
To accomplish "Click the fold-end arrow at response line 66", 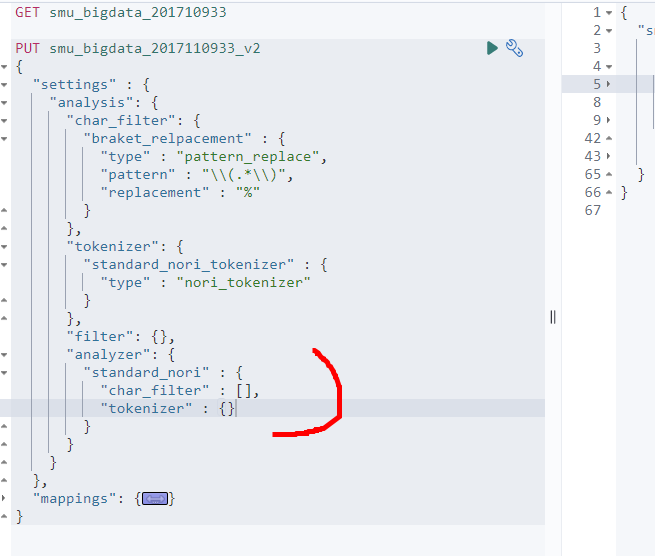I will (x=609, y=192).
